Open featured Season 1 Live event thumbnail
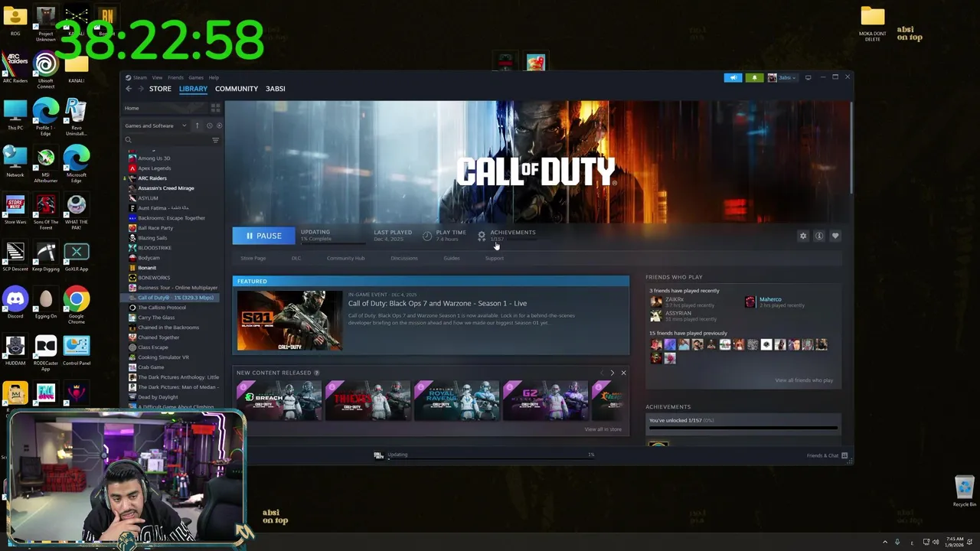The image size is (980, 551). click(x=289, y=320)
